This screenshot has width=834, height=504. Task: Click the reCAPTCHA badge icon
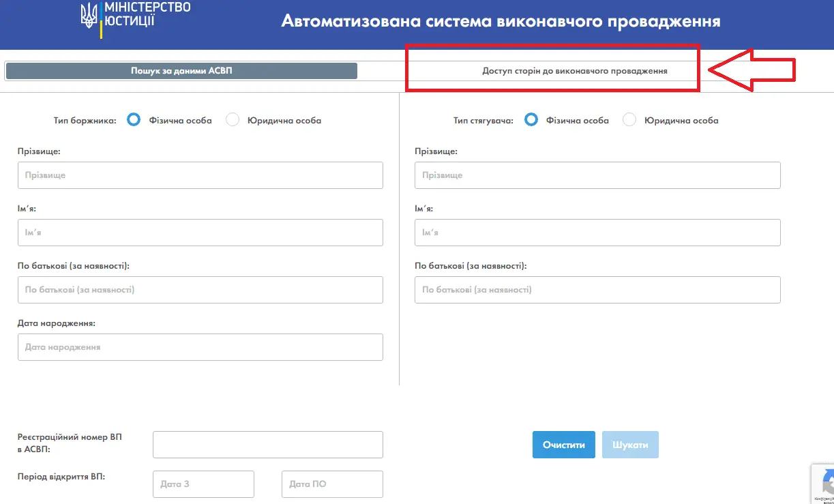pyautogui.click(x=824, y=483)
